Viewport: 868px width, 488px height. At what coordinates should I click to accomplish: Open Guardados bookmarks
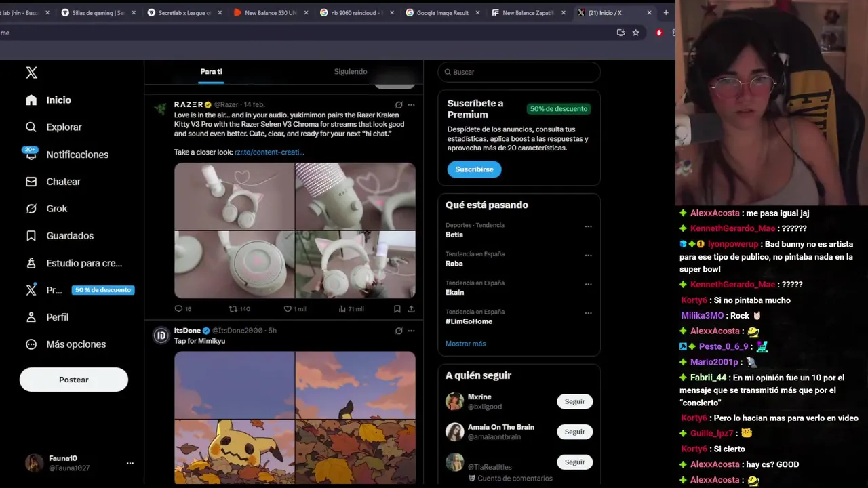[x=59, y=236]
